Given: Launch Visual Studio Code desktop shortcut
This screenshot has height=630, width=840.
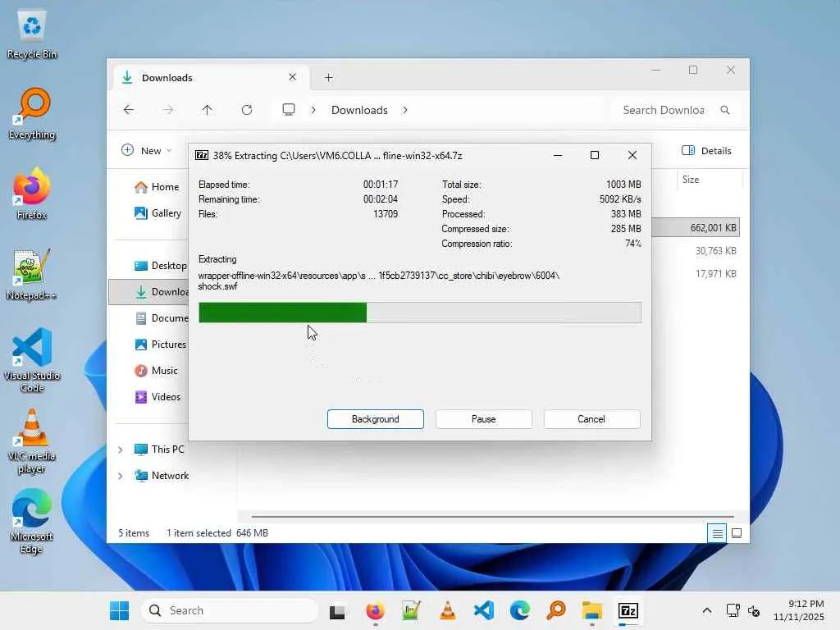Looking at the screenshot, I should 32,360.
